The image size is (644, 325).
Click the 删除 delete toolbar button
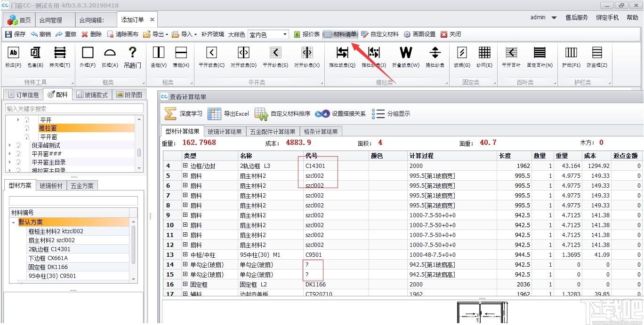(x=91, y=34)
